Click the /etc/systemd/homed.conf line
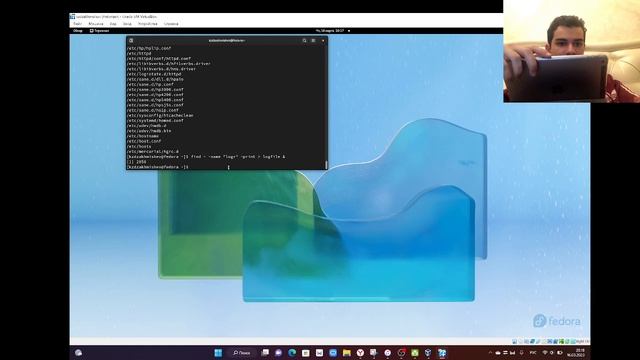 tap(155, 120)
